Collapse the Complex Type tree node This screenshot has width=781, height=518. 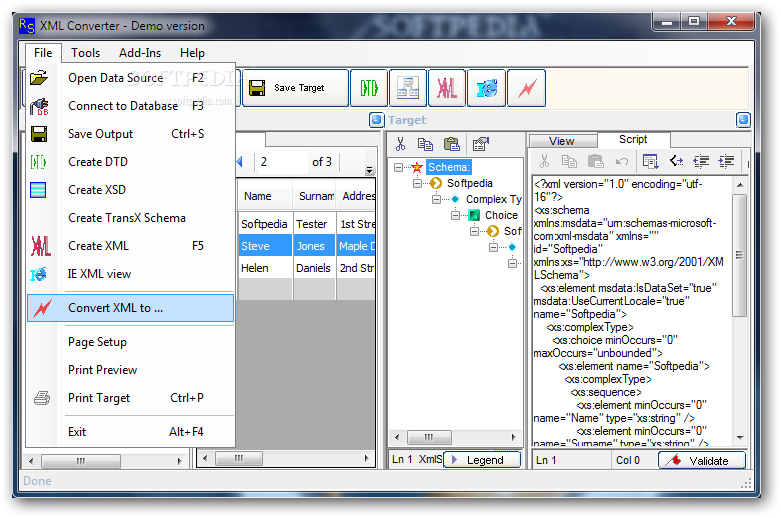436,200
